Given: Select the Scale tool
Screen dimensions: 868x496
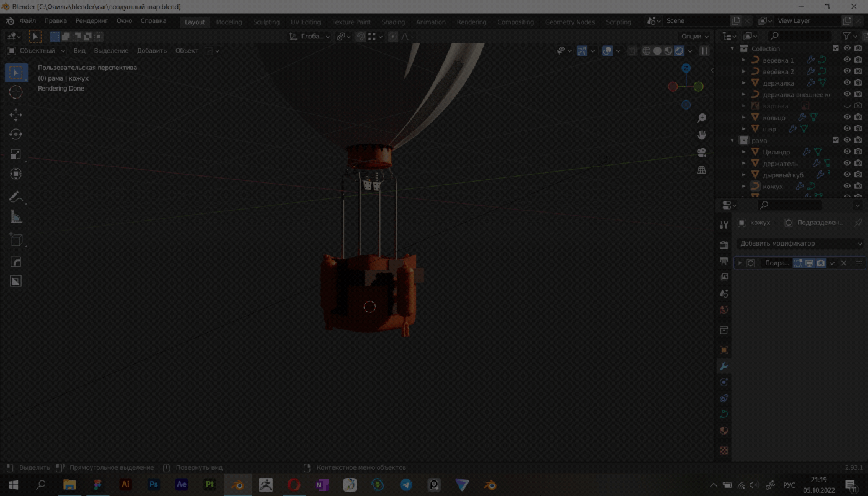Looking at the screenshot, I should pyautogui.click(x=16, y=154).
